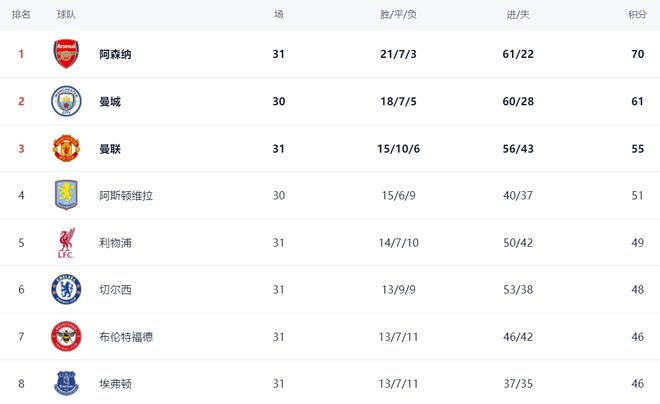Image resolution: width=660 pixels, height=404 pixels.
Task: Open the Liverpool LFC crest icon
Action: pos(66,243)
